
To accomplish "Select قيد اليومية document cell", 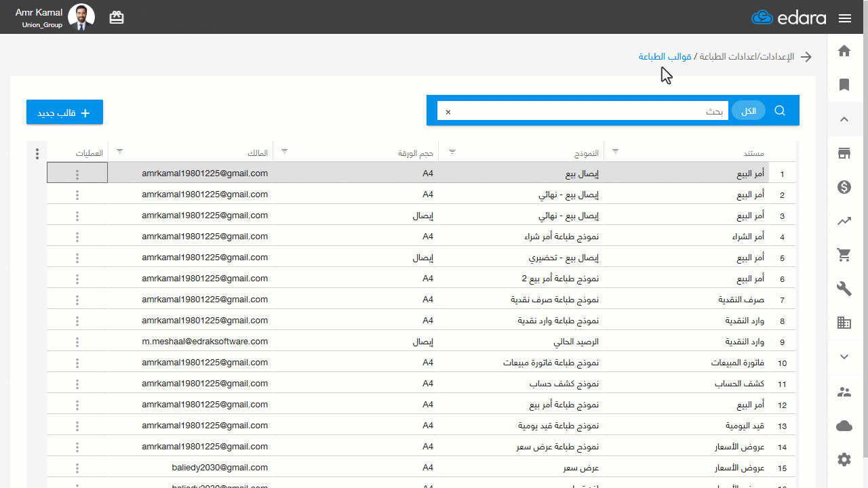I will [x=686, y=426].
